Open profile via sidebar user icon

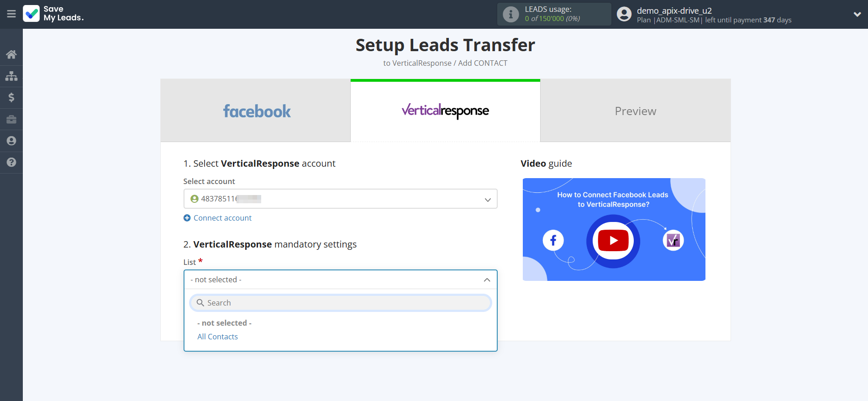pyautogui.click(x=11, y=141)
